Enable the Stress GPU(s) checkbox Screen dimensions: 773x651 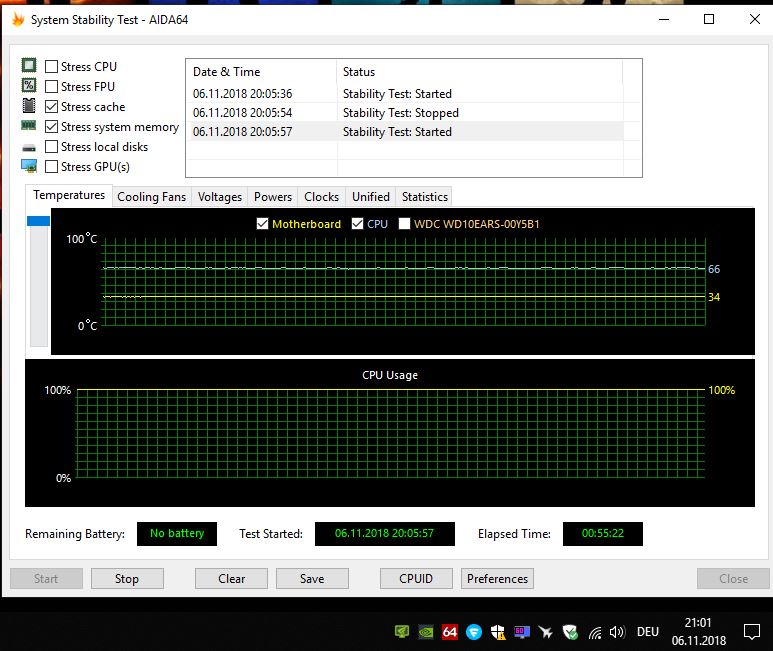pyautogui.click(x=51, y=167)
